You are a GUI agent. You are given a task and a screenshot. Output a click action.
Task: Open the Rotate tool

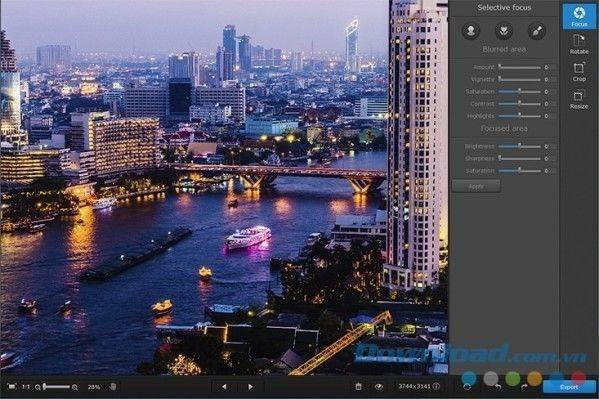[x=579, y=44]
